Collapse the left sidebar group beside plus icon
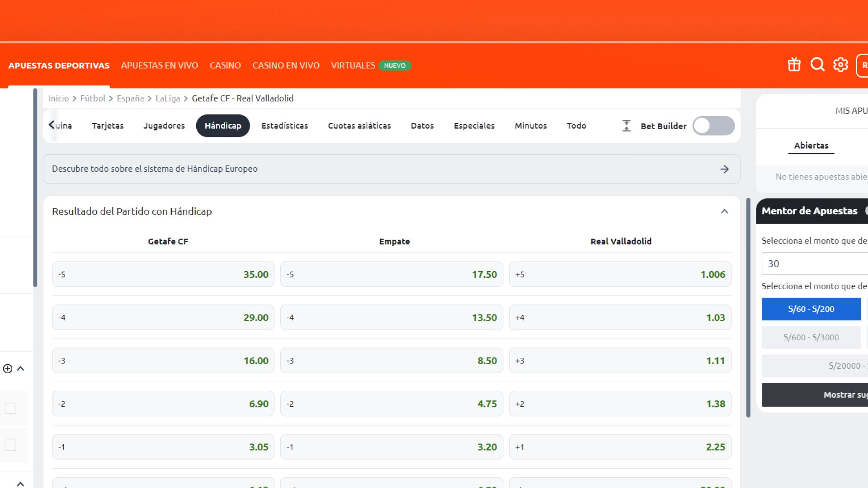 tap(20, 369)
